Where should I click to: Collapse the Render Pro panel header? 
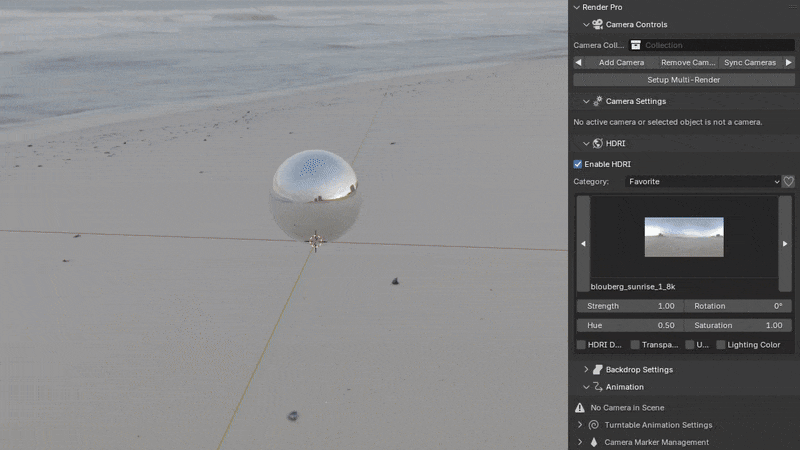[x=575, y=7]
